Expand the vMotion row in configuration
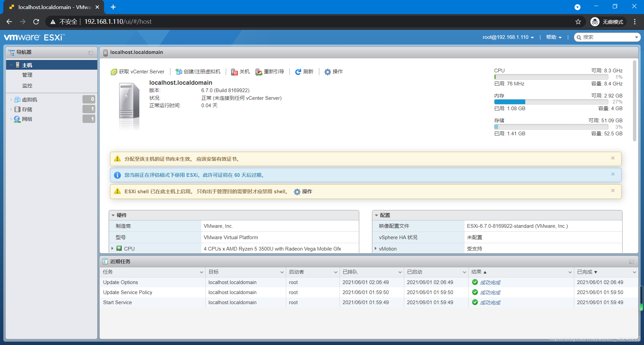 click(x=375, y=249)
